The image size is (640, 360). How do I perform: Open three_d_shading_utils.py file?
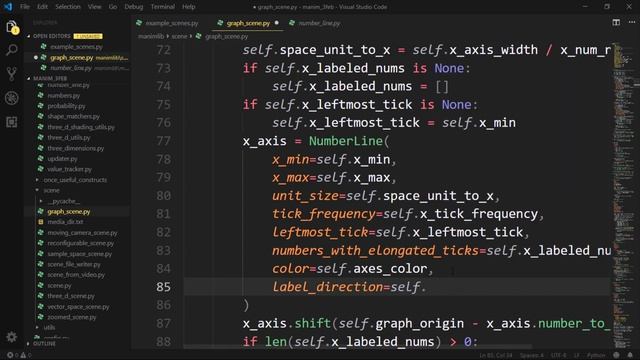point(81,127)
